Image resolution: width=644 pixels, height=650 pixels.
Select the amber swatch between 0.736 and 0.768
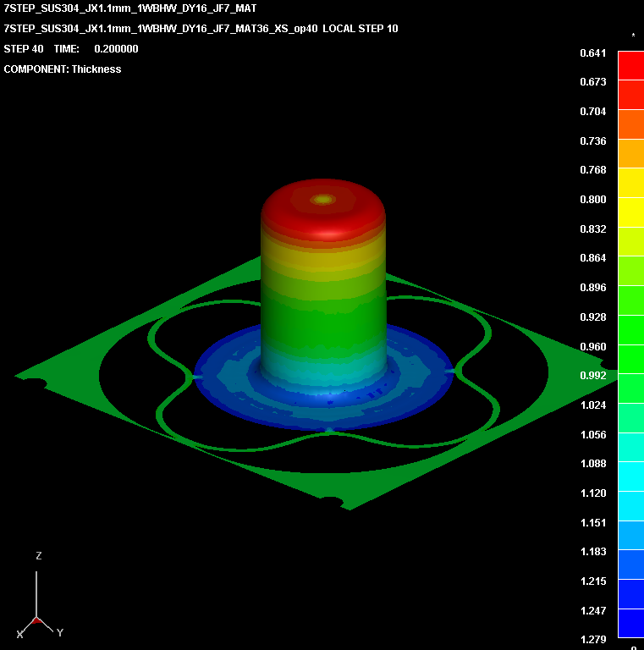click(630, 154)
